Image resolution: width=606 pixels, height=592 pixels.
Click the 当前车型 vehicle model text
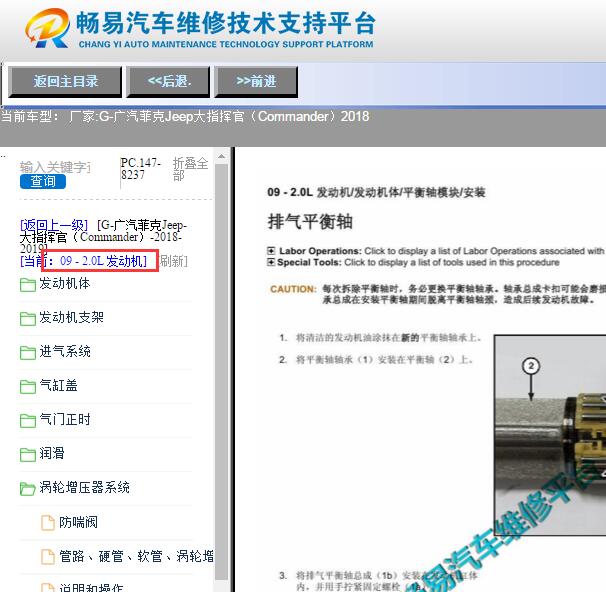coord(185,116)
